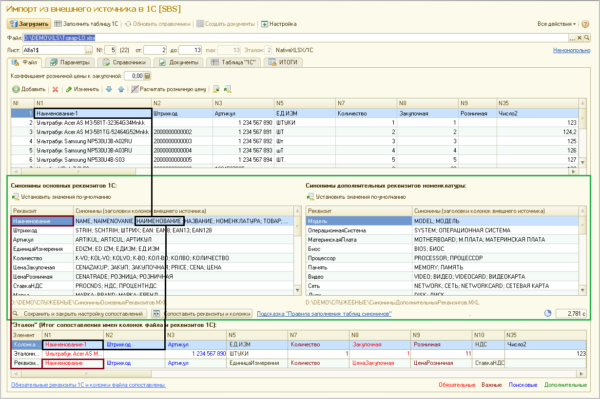
Task: Click Создать документы toolbar item
Action: coord(226,24)
